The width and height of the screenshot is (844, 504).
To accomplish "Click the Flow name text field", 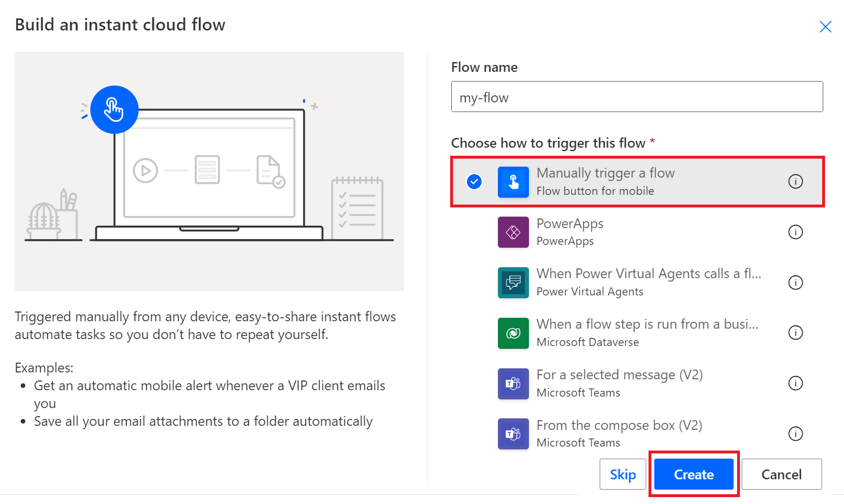I will (637, 97).
